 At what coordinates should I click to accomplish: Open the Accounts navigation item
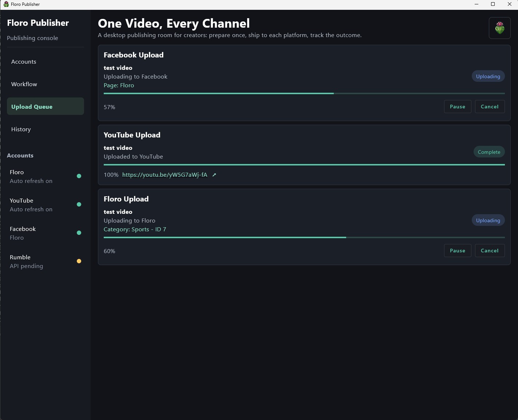pyautogui.click(x=46, y=62)
